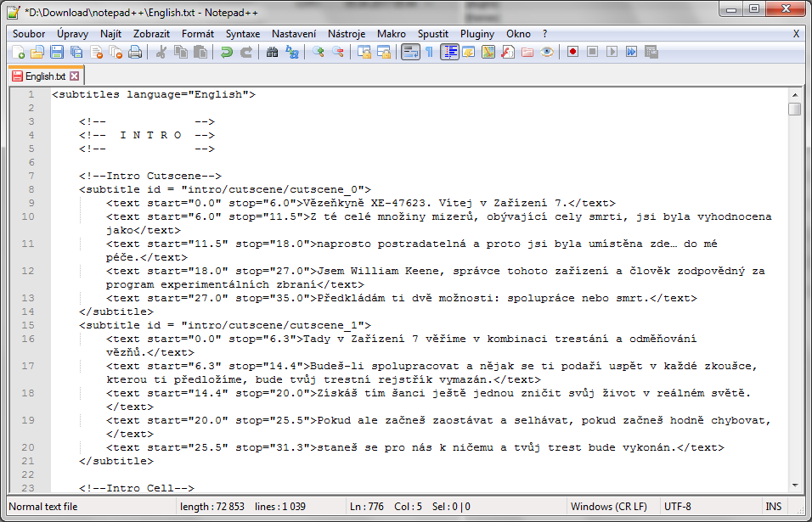Click the Zoom in magnifier icon
This screenshot has height=522, width=812.
tap(318, 53)
